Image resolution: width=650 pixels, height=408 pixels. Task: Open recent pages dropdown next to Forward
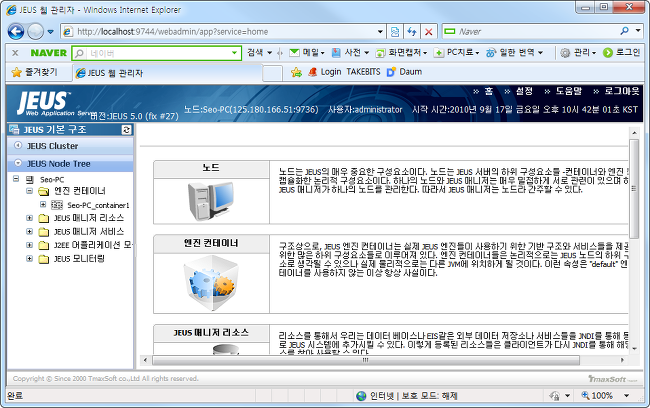click(x=51, y=32)
